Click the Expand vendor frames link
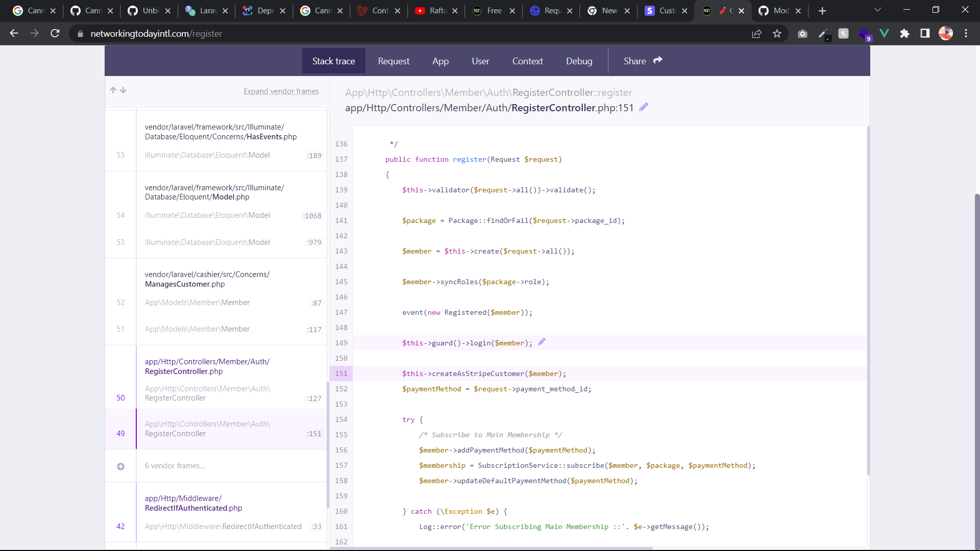 point(281,91)
